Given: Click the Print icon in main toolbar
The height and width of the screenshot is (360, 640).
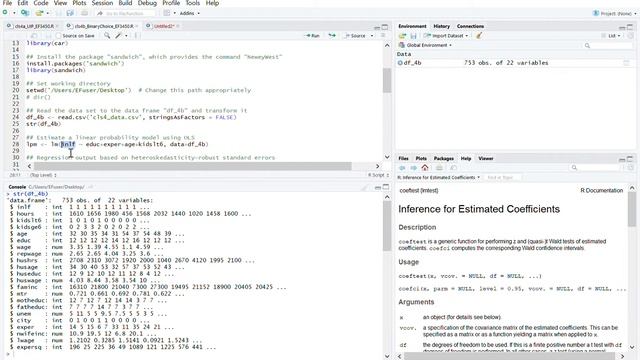Looking at the screenshot, I should tap(84, 13).
